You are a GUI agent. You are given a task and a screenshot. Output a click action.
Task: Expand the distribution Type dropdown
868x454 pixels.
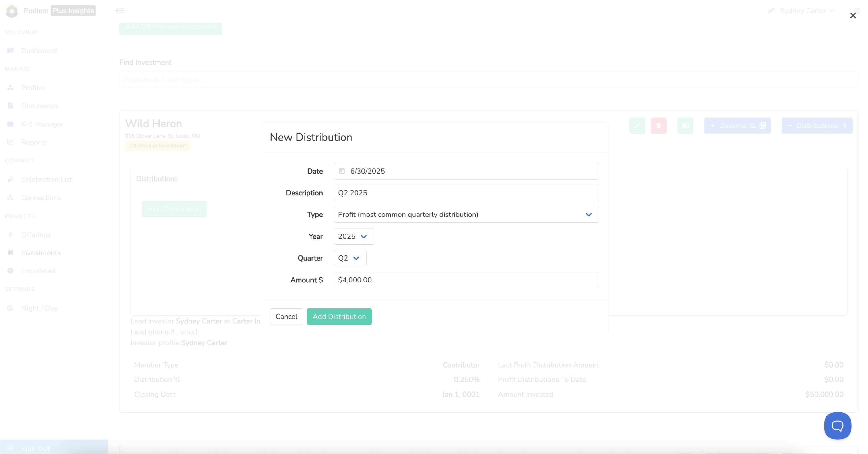[466, 215]
